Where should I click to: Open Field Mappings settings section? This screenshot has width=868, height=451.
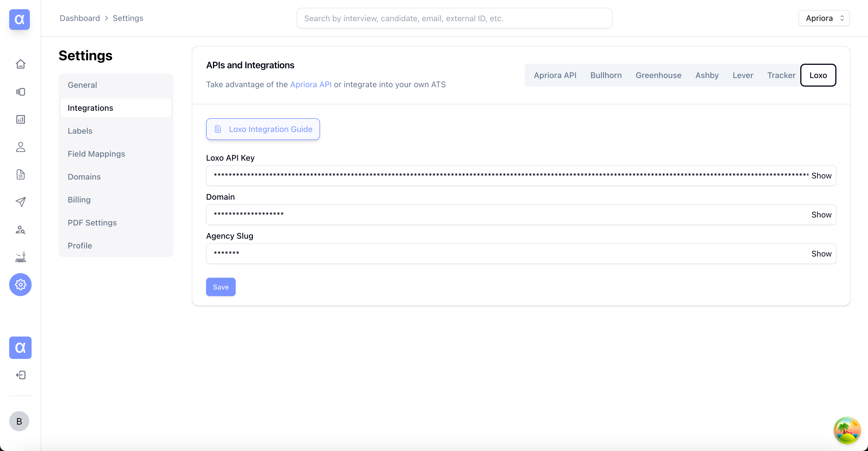click(116, 153)
